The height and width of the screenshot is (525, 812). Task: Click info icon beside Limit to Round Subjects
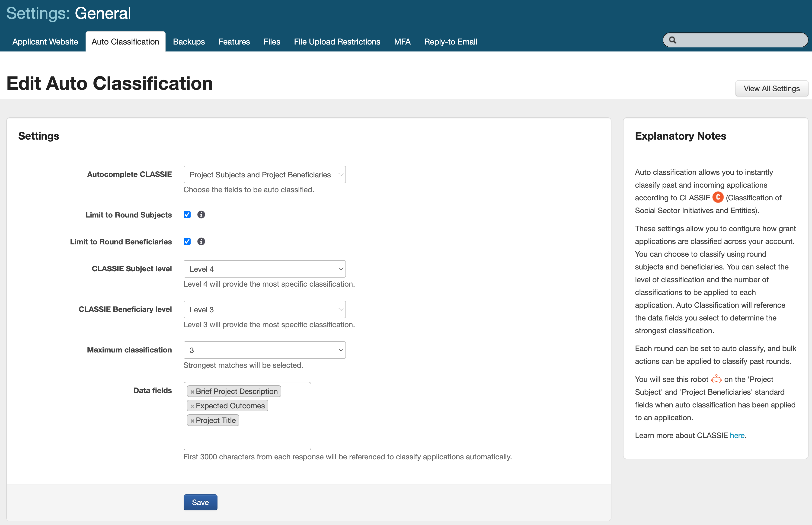click(x=201, y=215)
